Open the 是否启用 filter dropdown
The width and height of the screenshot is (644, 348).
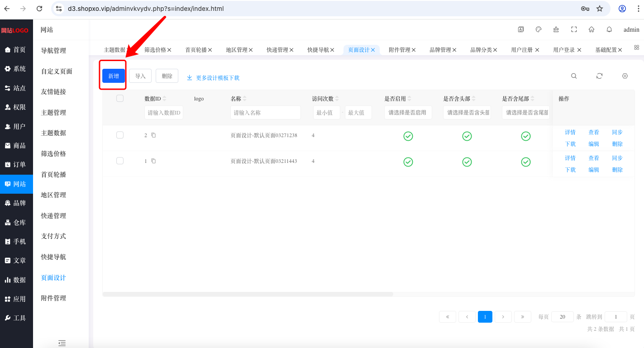[x=408, y=113]
